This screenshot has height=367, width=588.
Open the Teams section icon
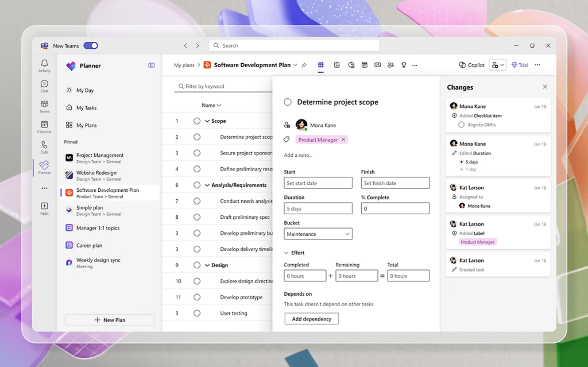(44, 107)
